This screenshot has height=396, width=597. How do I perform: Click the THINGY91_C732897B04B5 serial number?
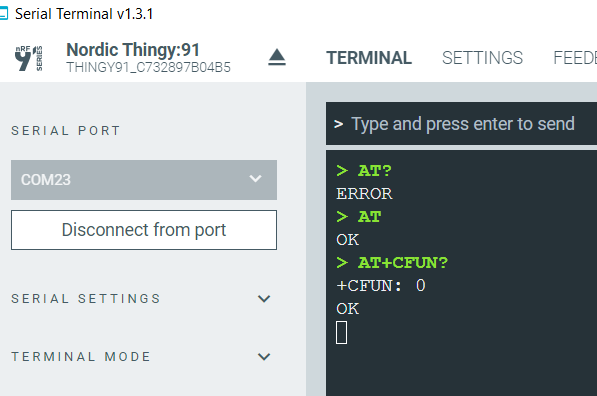coord(148,68)
